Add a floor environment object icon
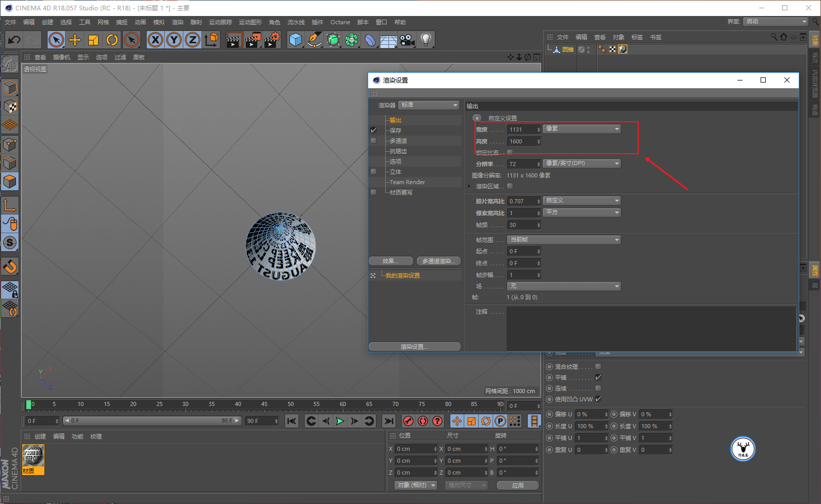This screenshot has width=821, height=504. click(389, 40)
